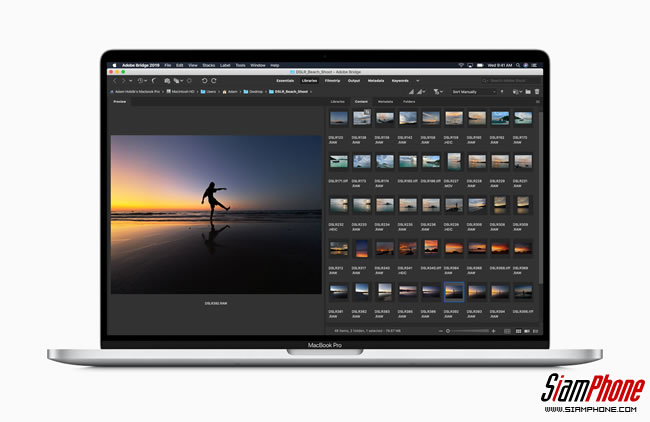The width and height of the screenshot is (650, 422).
Task: Click the smaller thumbnail minus button
Action: point(441,331)
